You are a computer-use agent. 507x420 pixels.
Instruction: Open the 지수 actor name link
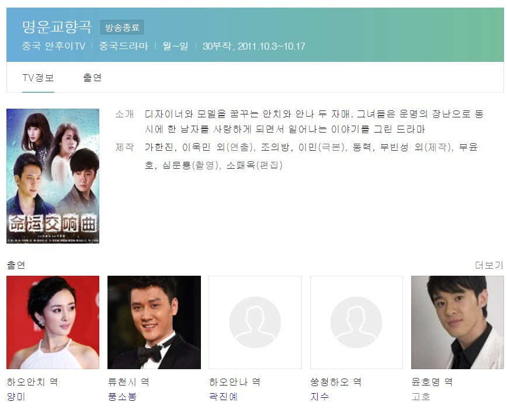[x=320, y=397]
